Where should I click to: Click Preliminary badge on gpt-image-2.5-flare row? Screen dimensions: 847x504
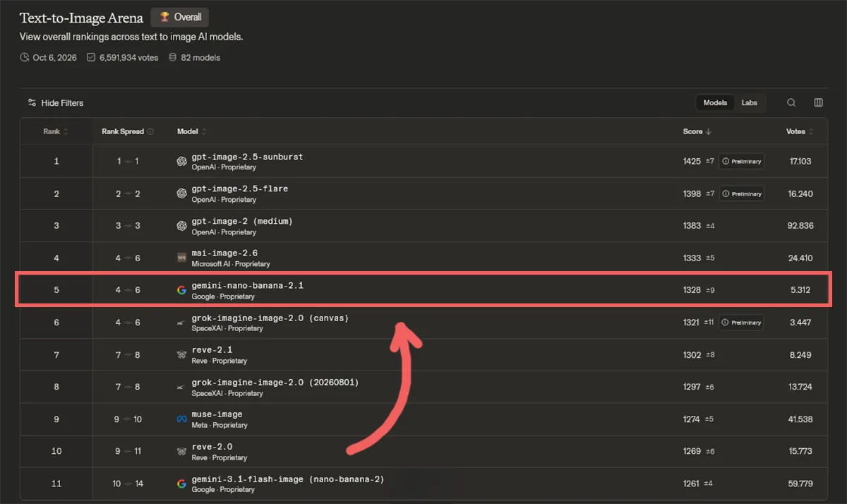coord(741,193)
